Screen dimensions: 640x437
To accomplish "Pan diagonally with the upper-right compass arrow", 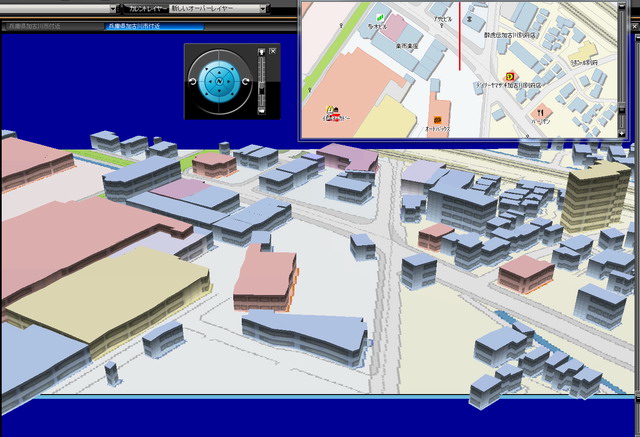I will (232, 69).
